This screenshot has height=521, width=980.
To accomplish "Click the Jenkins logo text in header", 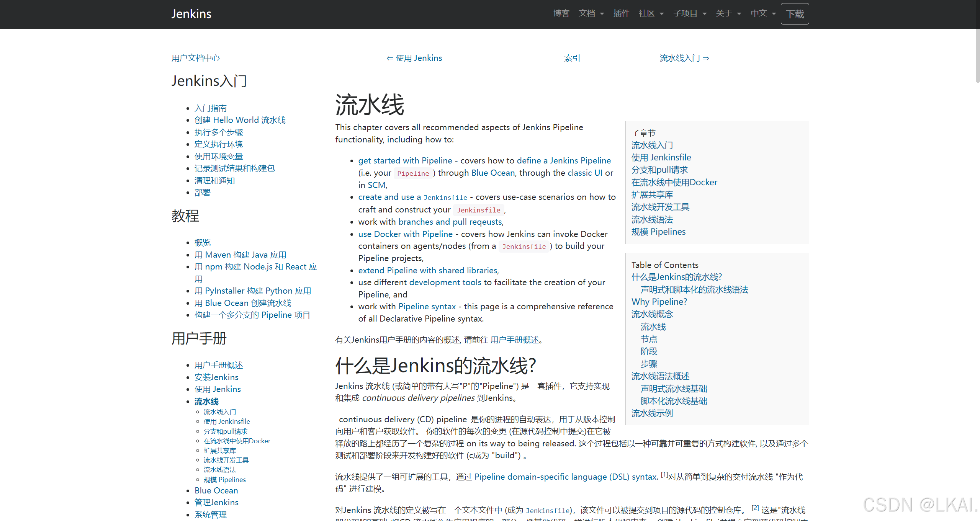I will [x=191, y=14].
